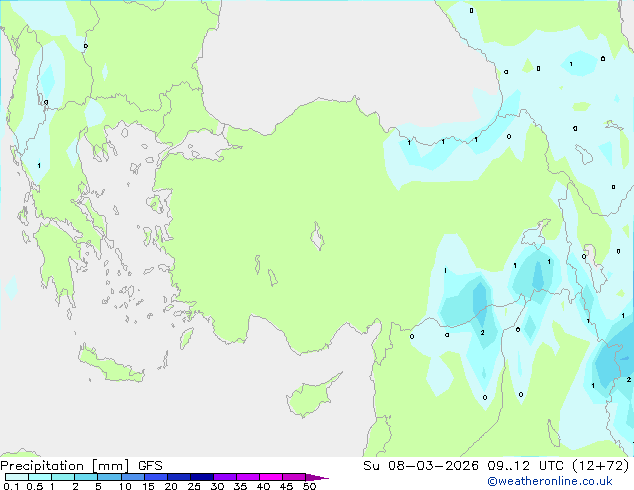Select the '0.5' legend scale label
Screen dimensions: 634x490
point(35,486)
